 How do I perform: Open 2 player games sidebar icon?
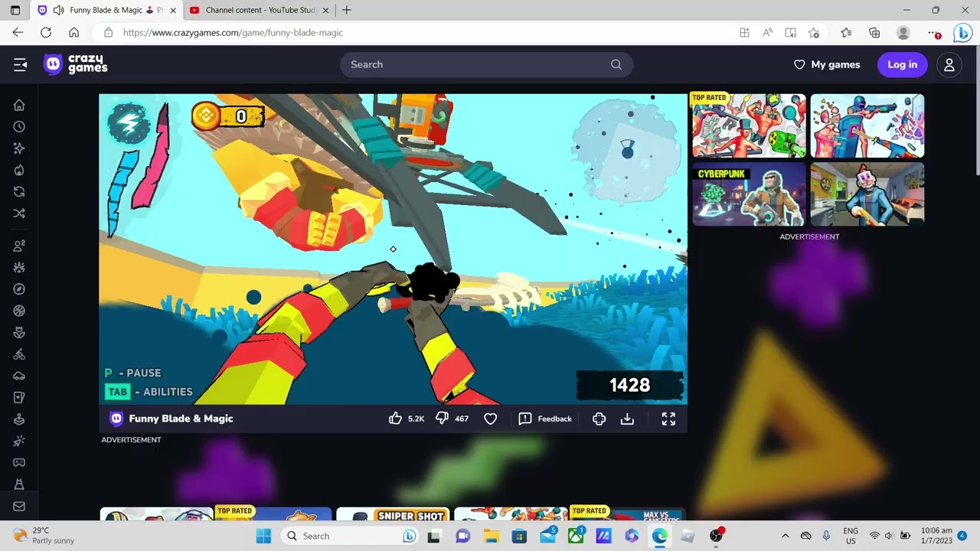(x=19, y=246)
